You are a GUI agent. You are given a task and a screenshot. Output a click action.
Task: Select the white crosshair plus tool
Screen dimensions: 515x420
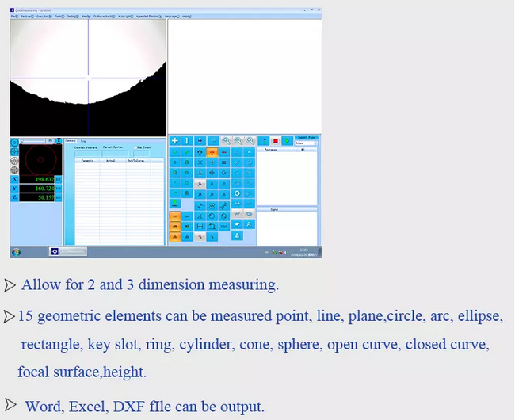pyautogui.click(x=174, y=141)
